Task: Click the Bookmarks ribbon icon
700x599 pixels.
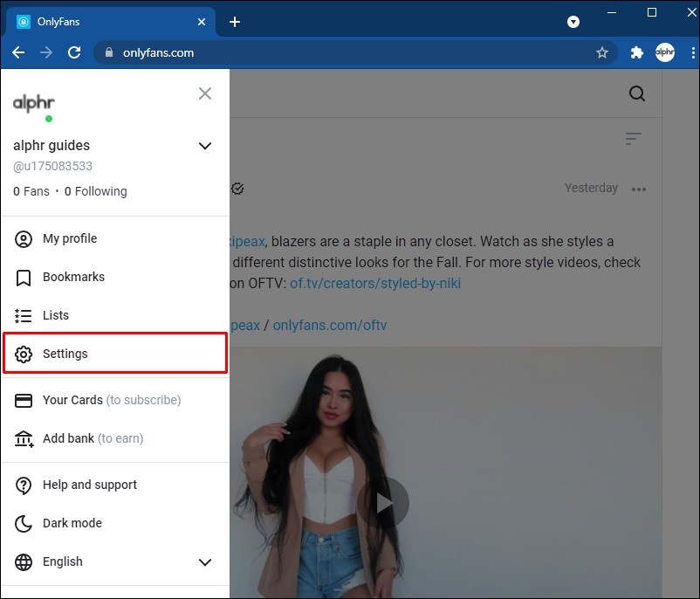Action: (x=24, y=278)
